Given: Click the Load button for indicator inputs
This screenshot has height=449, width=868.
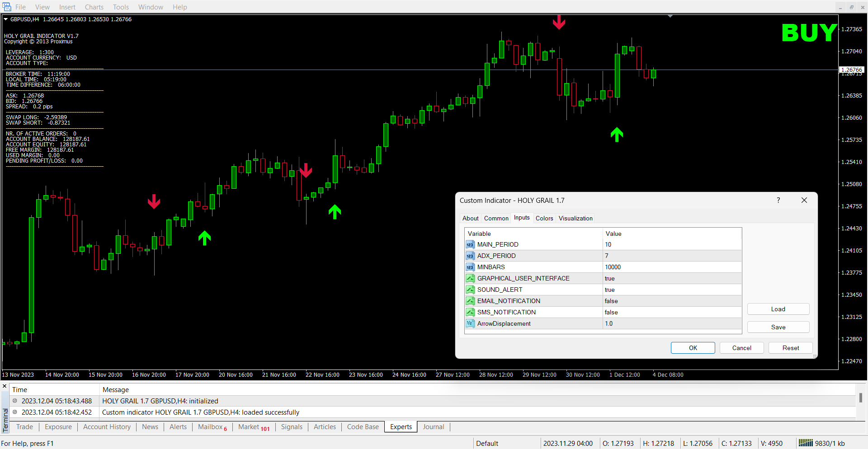Looking at the screenshot, I should click(x=778, y=309).
